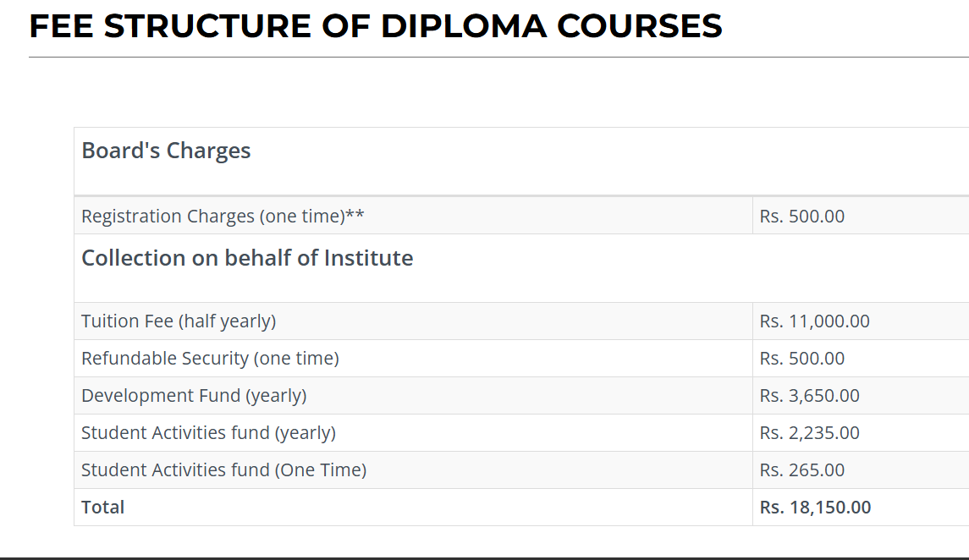Click the dark bar at the page bottom
The width and height of the screenshot is (969, 560).
click(484, 557)
